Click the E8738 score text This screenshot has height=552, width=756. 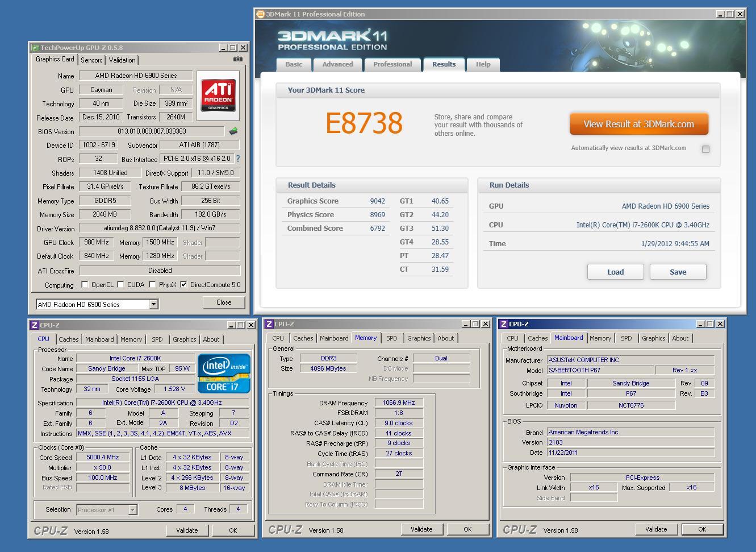[364, 123]
